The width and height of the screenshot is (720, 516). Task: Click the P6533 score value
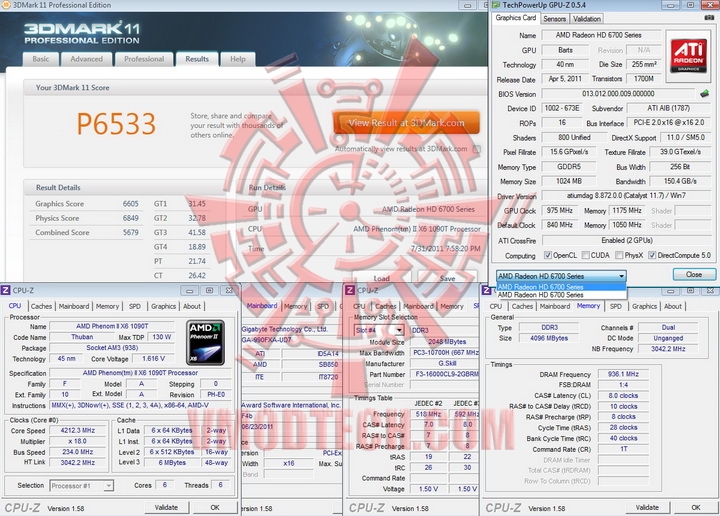(x=116, y=124)
